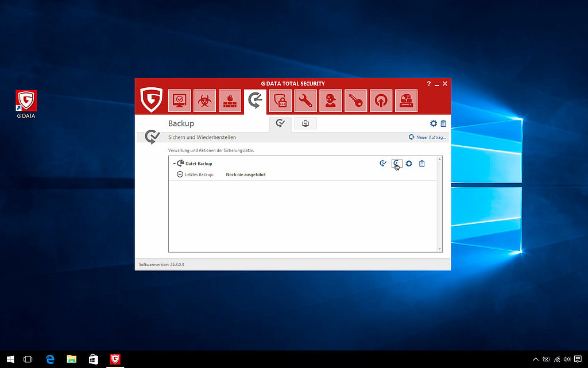Click restore icon for Datei-Backup

396,164
